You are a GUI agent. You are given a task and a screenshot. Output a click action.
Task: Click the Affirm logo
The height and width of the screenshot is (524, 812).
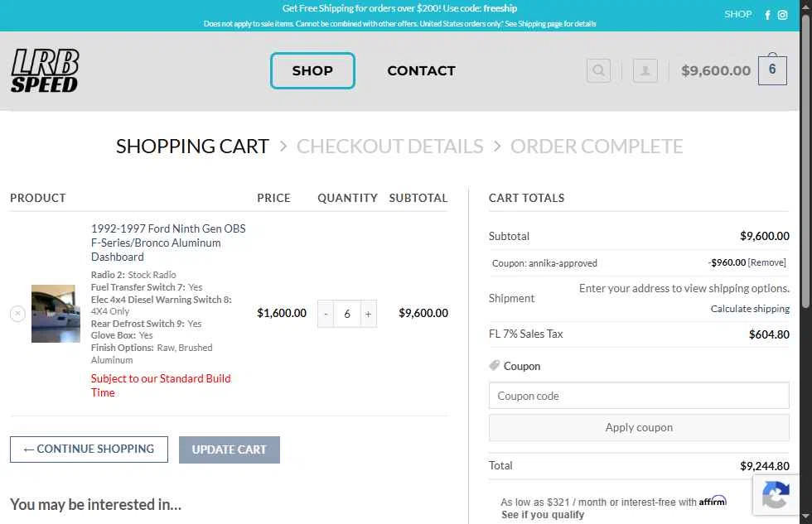click(713, 501)
